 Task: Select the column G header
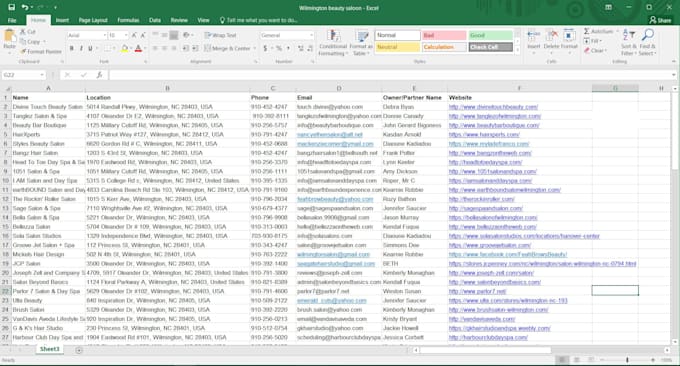615,88
